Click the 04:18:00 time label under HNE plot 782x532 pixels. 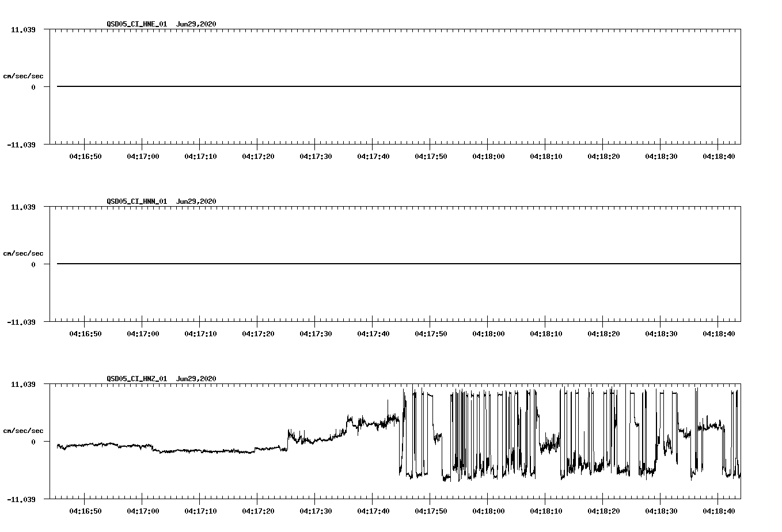coord(488,157)
